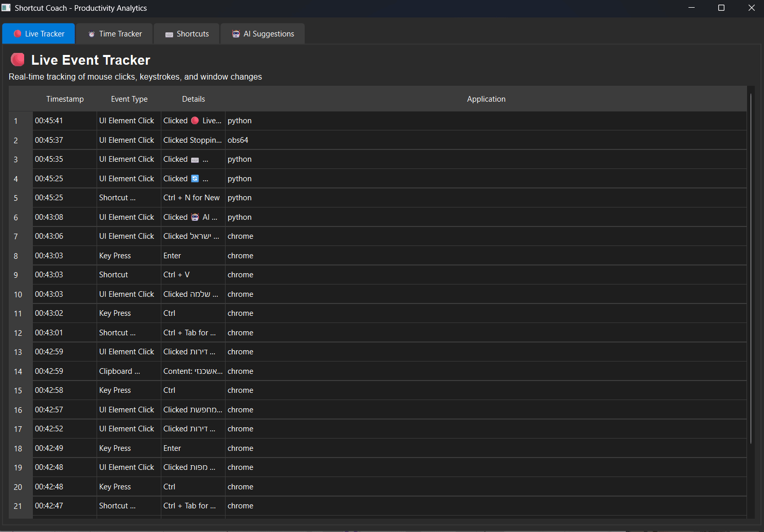The height and width of the screenshot is (532, 764).
Task: Click the vertical scrollbar of the event table
Action: tap(751, 267)
